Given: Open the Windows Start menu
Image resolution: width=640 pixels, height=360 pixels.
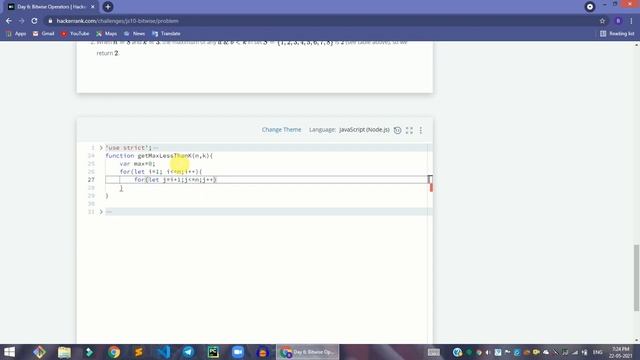Looking at the screenshot, I should (x=9, y=352).
